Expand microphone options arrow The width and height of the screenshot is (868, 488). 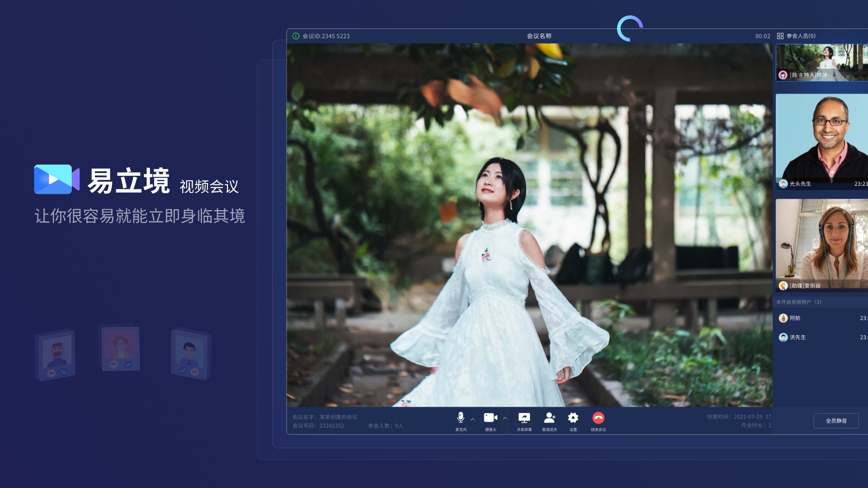[473, 419]
